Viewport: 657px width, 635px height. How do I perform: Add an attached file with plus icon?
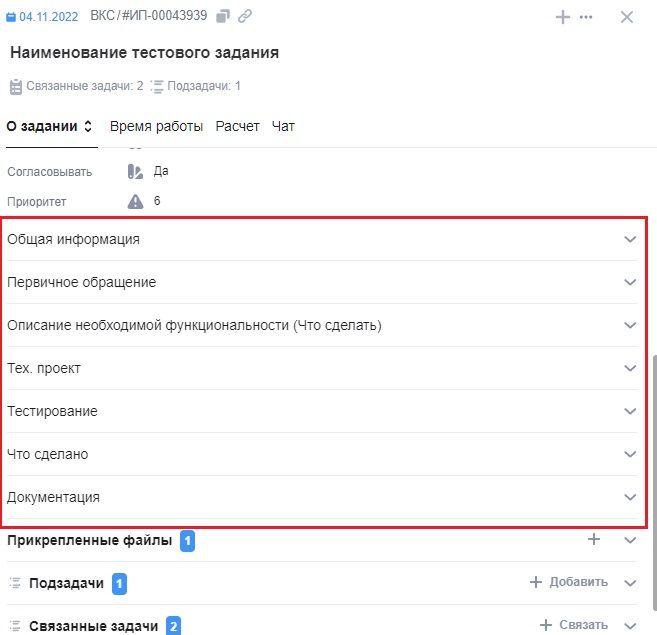(594, 539)
